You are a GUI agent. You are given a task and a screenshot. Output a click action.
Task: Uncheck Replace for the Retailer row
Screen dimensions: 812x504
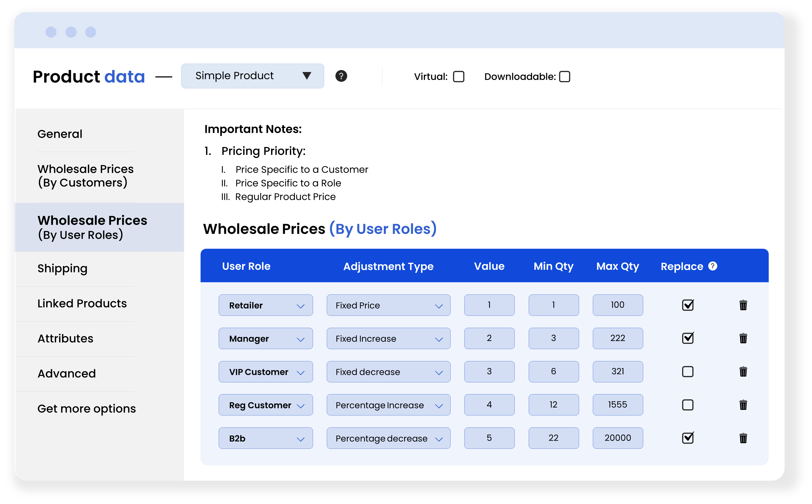688,305
